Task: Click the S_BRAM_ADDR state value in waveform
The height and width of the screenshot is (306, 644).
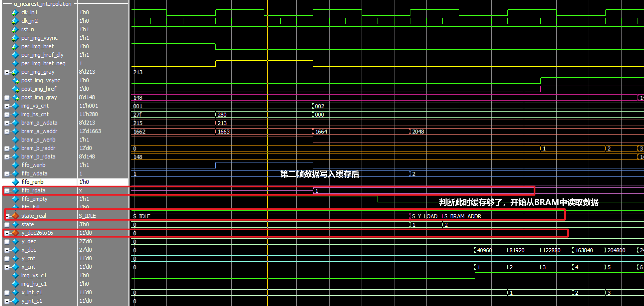Action: click(x=463, y=216)
